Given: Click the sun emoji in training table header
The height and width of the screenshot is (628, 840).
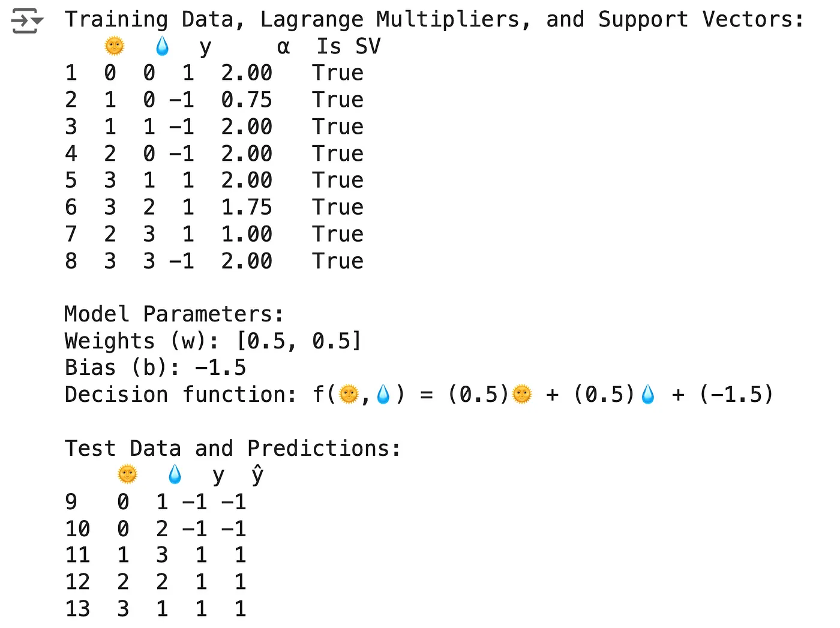Looking at the screenshot, I should pos(114,46).
